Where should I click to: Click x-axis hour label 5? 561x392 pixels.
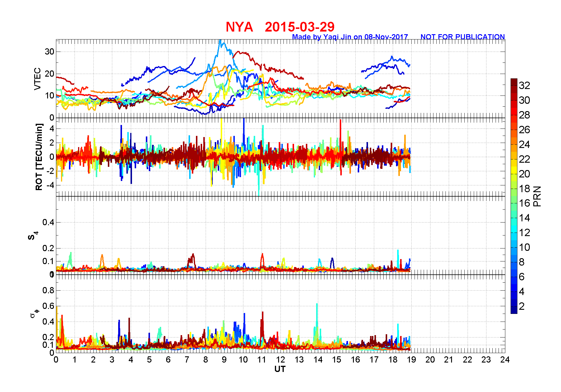(149, 360)
